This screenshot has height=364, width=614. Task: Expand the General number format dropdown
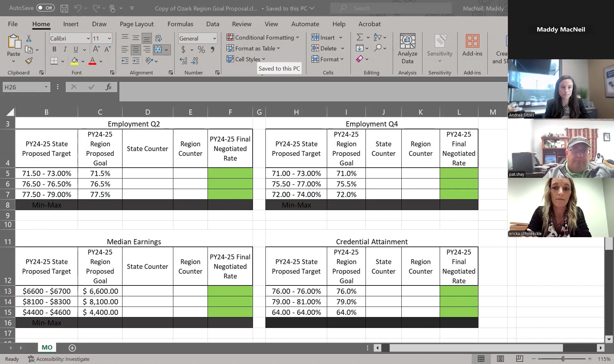[x=214, y=38]
